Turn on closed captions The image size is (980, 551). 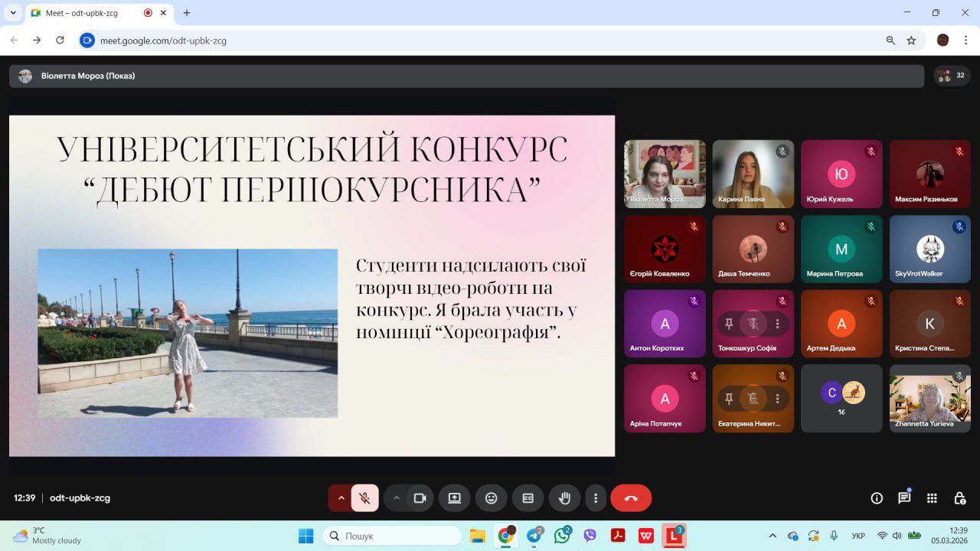[528, 498]
